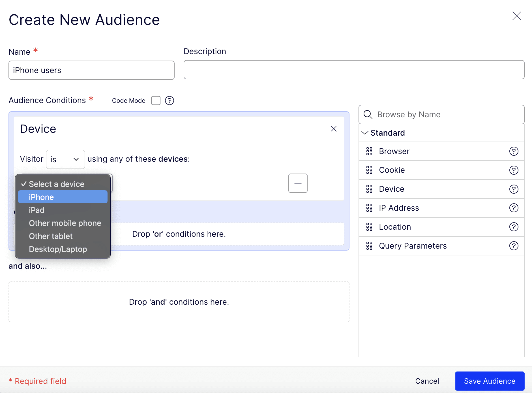This screenshot has width=532, height=393.
Task: Select Other mobile phone option
Action: tap(65, 223)
